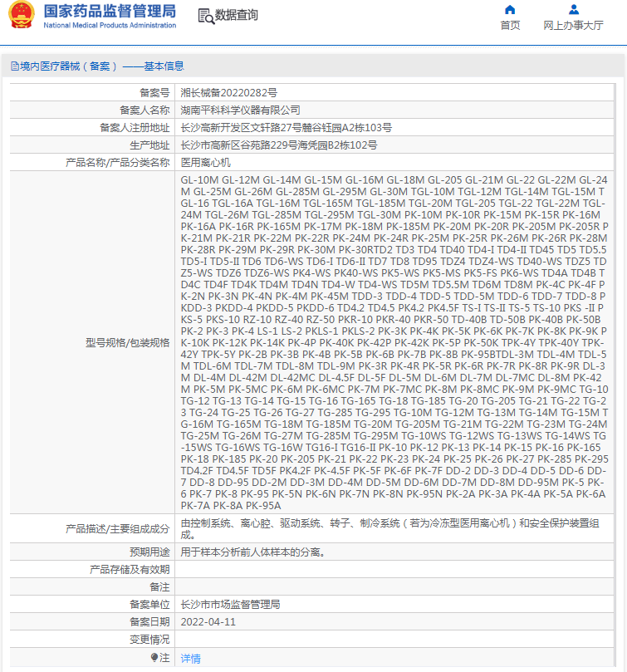Open the 详情 link
The height and width of the screenshot is (672, 627).
click(191, 659)
